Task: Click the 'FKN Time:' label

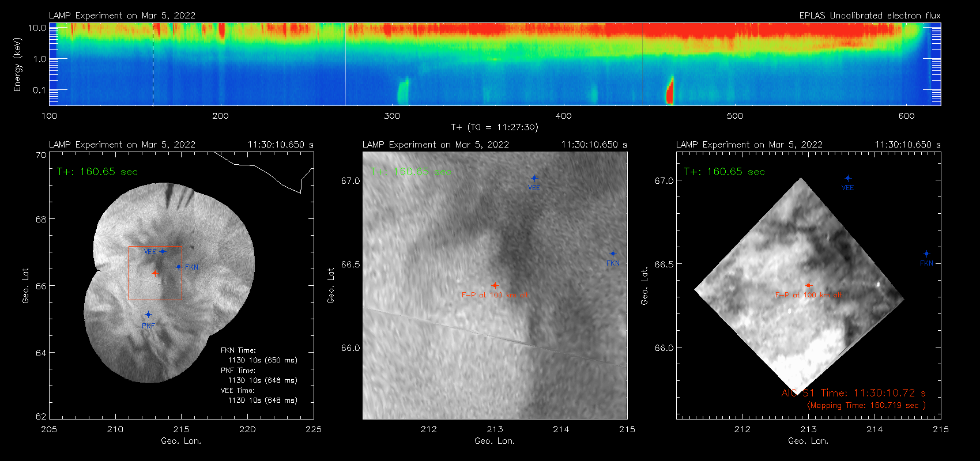Action: [238, 350]
